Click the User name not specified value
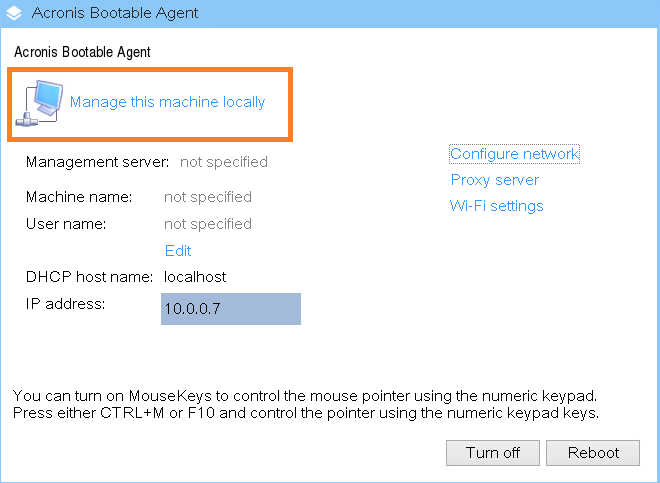660x483 pixels. 208,224
